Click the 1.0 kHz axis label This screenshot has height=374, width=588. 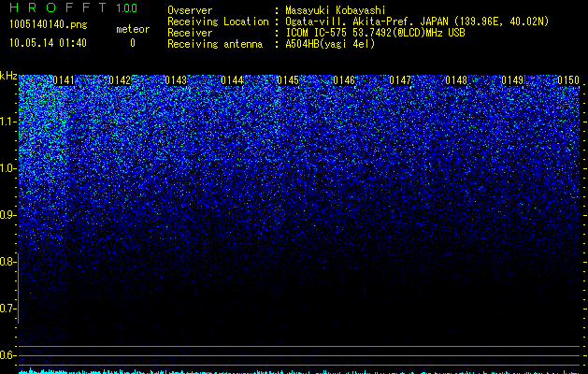coord(7,168)
